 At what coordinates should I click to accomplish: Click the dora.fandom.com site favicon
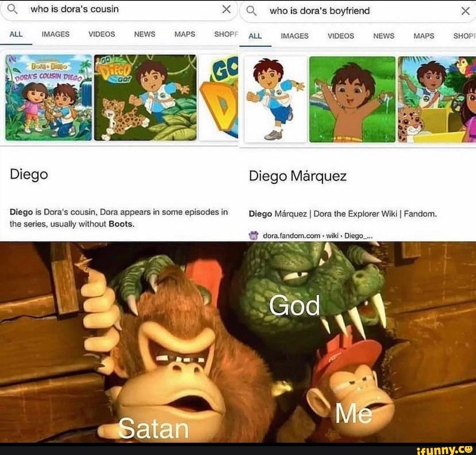[x=253, y=235]
